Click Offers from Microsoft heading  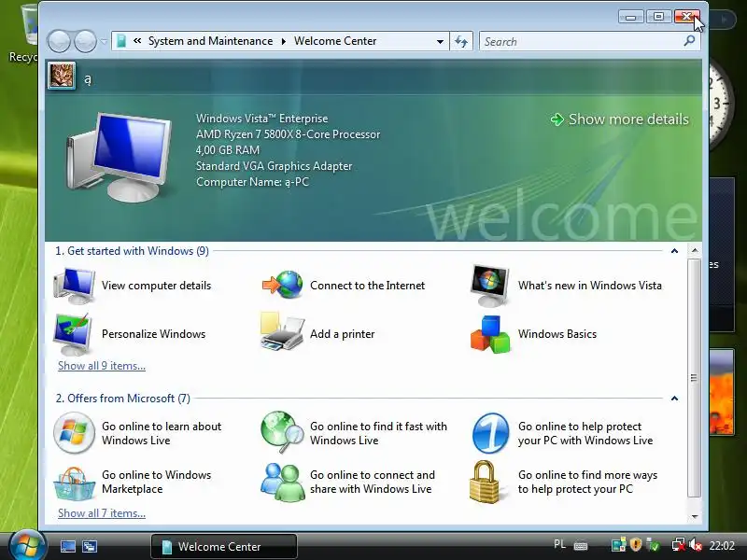coord(123,399)
